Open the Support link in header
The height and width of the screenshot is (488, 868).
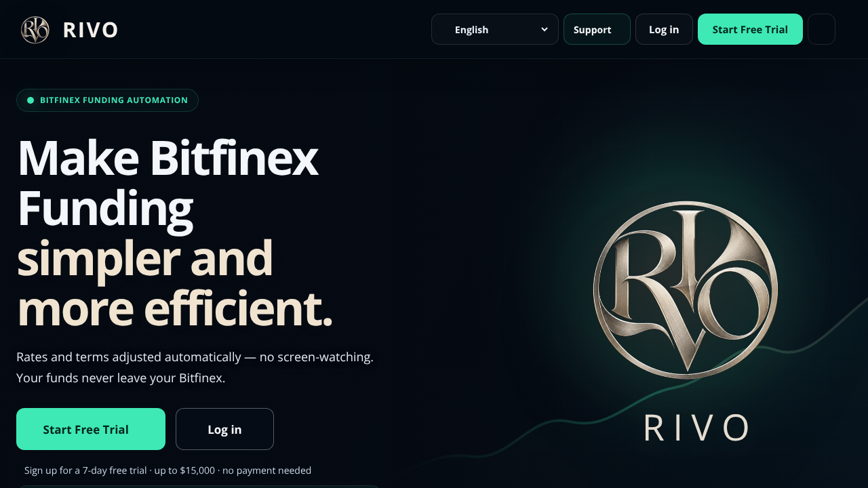coord(597,29)
